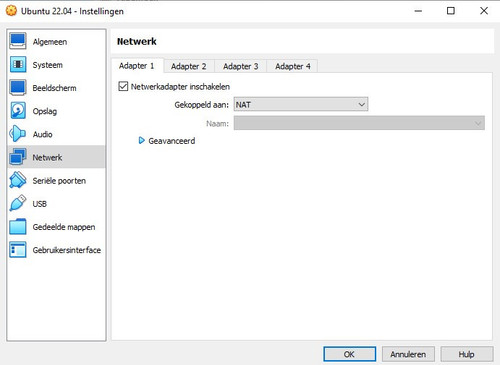Switch to the Adapter 1 tab
The image size is (500, 365).
(137, 66)
